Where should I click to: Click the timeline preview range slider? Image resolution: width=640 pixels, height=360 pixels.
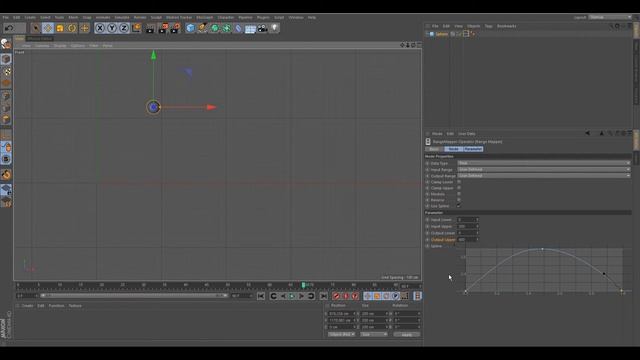click(133, 296)
